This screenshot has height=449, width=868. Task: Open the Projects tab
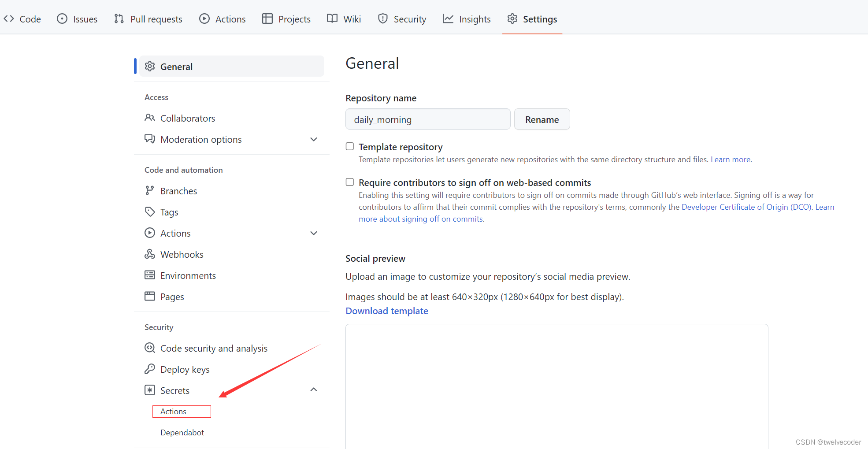[x=286, y=19]
